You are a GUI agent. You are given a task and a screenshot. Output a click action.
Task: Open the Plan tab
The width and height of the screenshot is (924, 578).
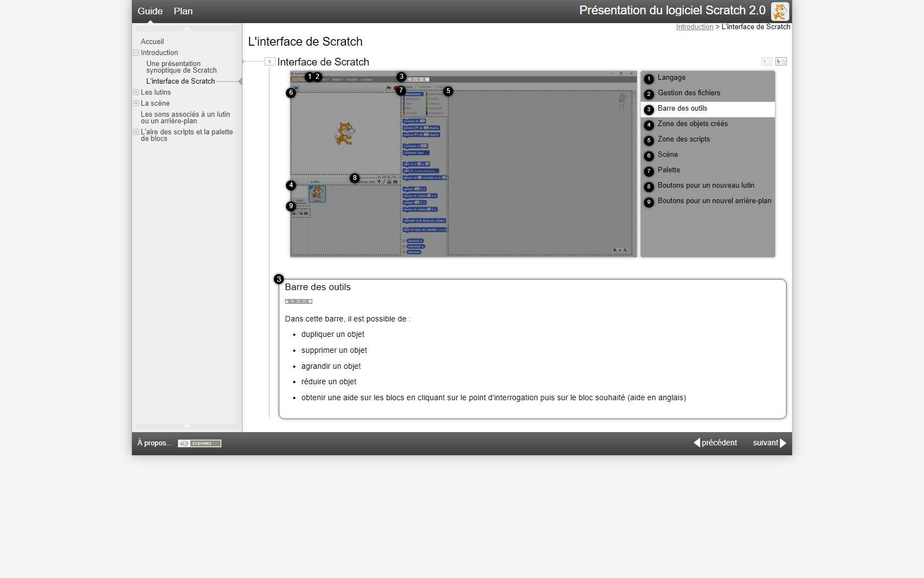pos(183,11)
